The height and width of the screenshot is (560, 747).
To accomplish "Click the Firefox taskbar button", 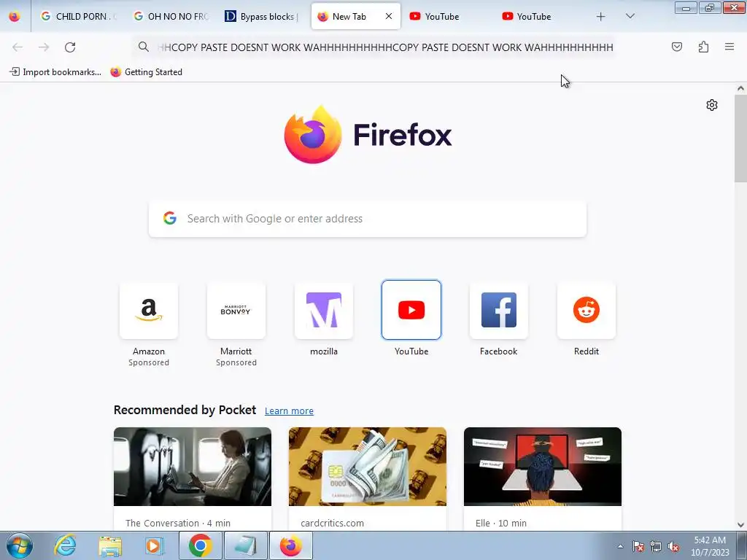I will click(x=291, y=545).
